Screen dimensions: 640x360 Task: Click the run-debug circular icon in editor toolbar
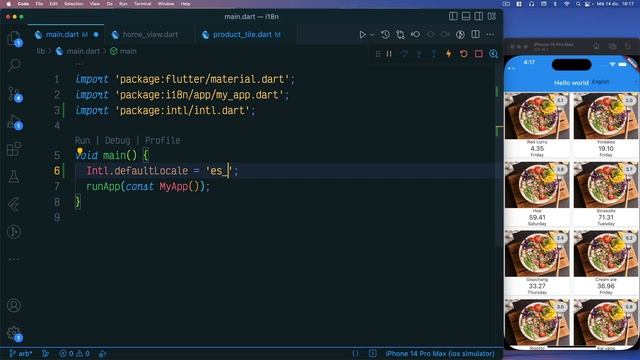(x=460, y=35)
